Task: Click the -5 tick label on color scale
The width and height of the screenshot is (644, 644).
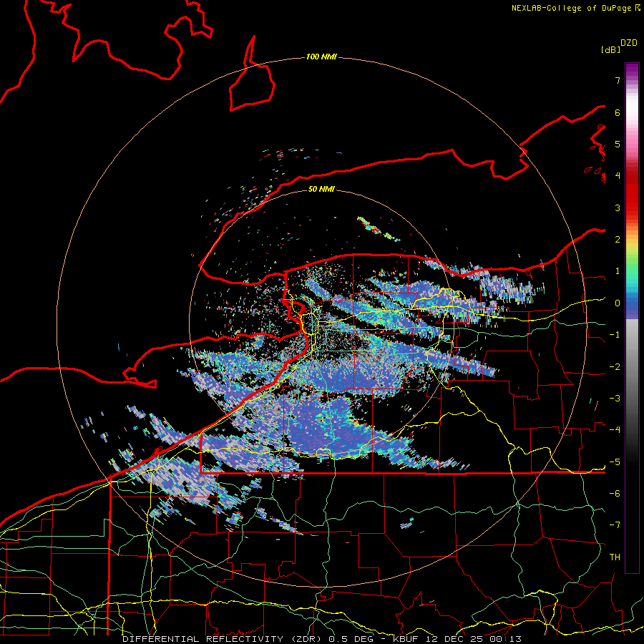Action: pos(615,462)
